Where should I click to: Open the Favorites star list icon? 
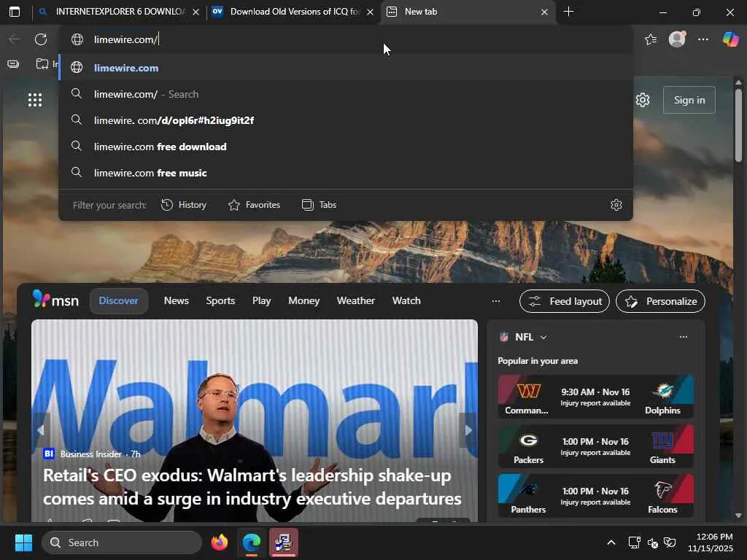[651, 39]
